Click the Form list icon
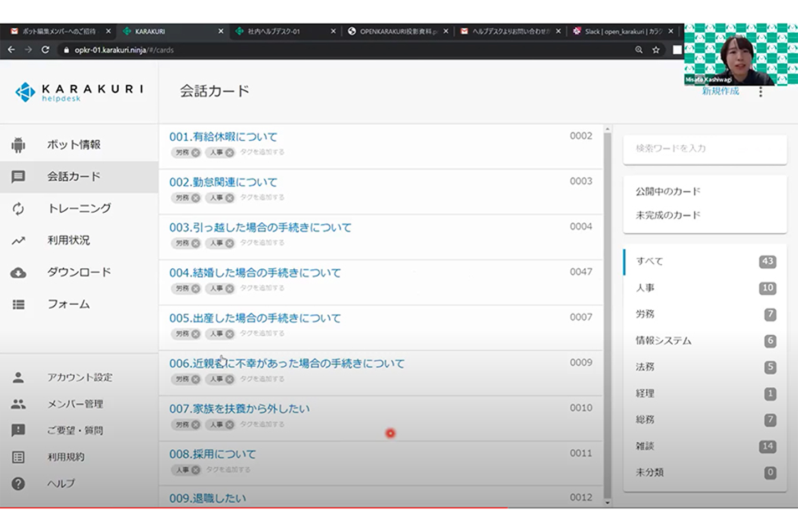Screen dimensions: 798x532 pyautogui.click(x=18, y=304)
